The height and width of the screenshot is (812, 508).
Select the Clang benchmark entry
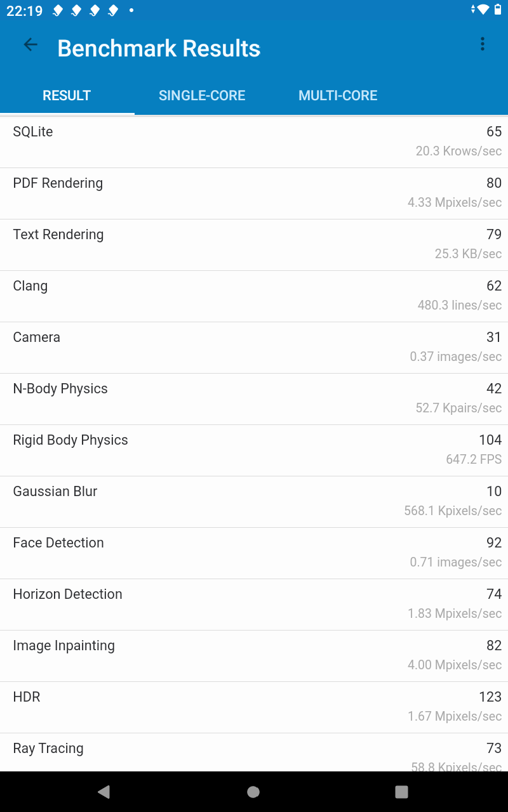click(254, 296)
